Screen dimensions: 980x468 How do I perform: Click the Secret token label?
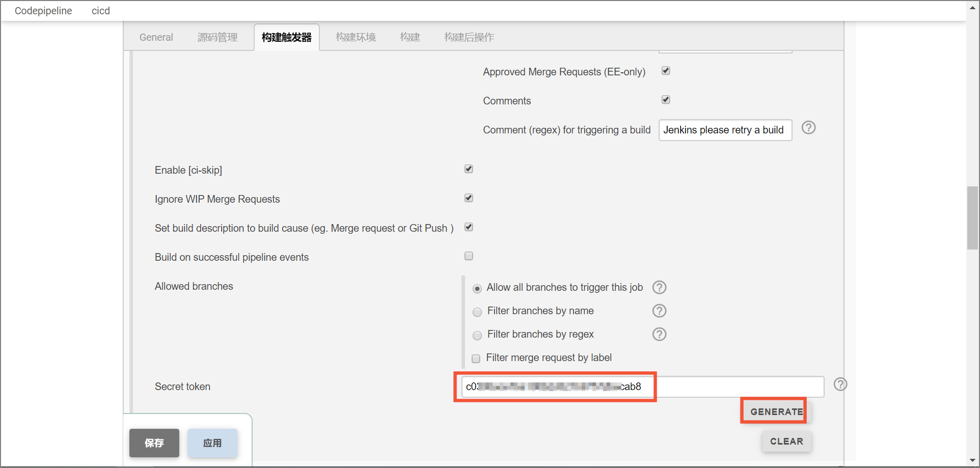pyautogui.click(x=182, y=387)
